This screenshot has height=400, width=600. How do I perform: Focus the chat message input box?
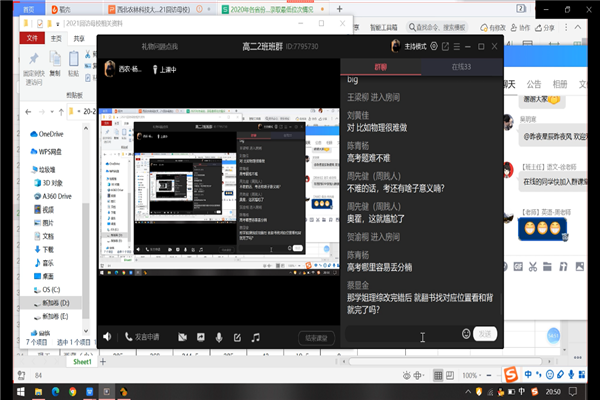(402, 334)
